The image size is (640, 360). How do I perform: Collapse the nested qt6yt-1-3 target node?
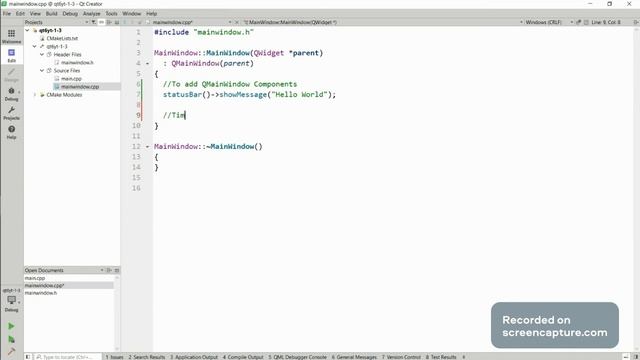35,46
